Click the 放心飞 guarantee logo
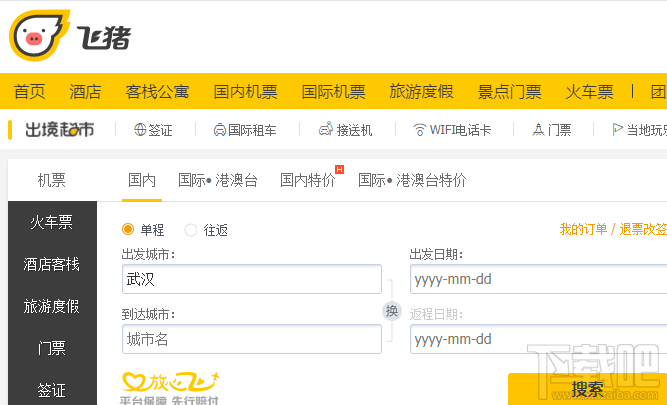Screen dimensions: 667x405 [x=170, y=382]
